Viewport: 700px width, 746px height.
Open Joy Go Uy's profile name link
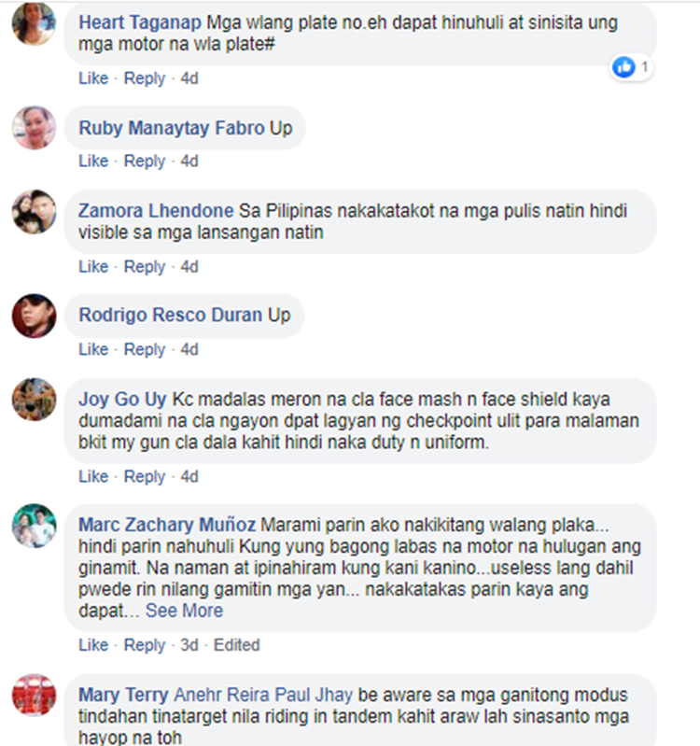point(122,400)
